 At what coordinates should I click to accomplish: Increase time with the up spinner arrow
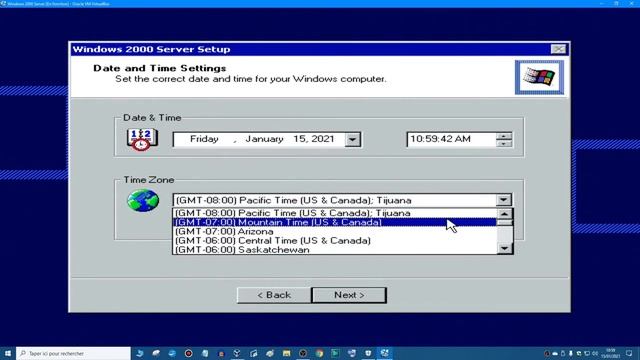[x=504, y=136]
